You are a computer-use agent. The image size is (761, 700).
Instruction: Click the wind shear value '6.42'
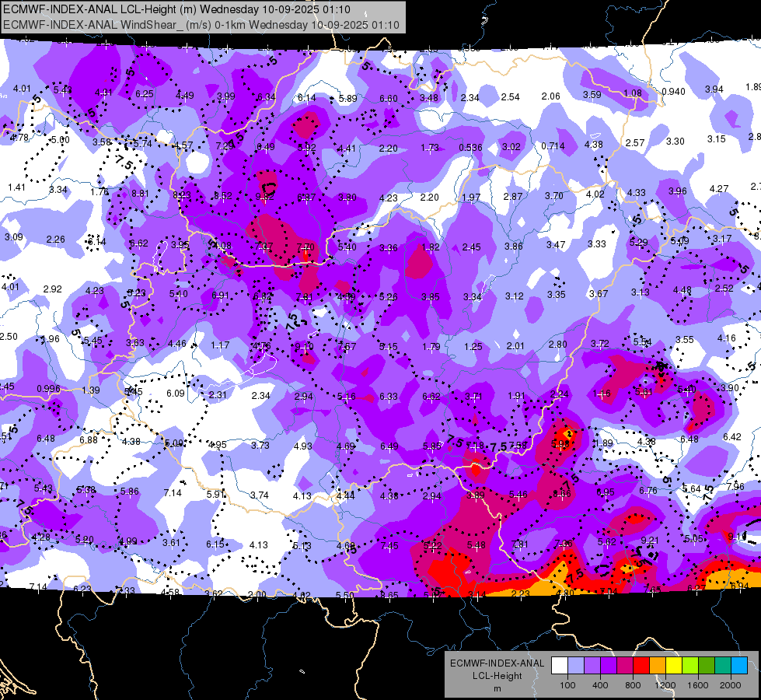(x=732, y=437)
